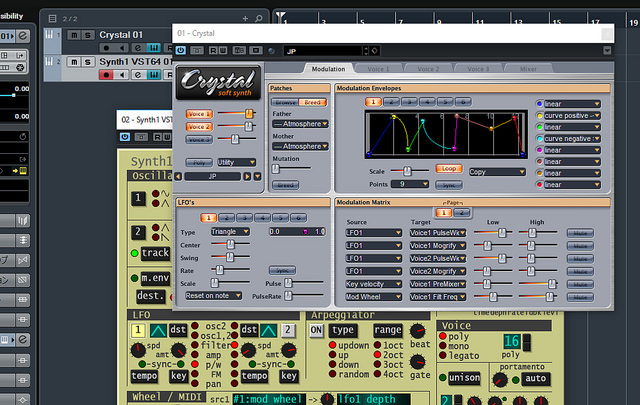
Task: Click the Poly button in Crystal
Action: pyautogui.click(x=199, y=162)
